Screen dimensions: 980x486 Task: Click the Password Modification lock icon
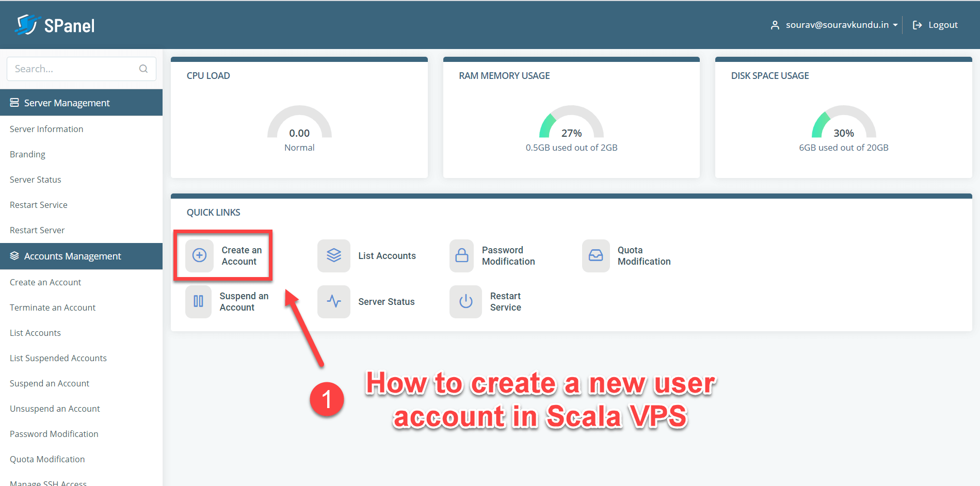(462, 255)
